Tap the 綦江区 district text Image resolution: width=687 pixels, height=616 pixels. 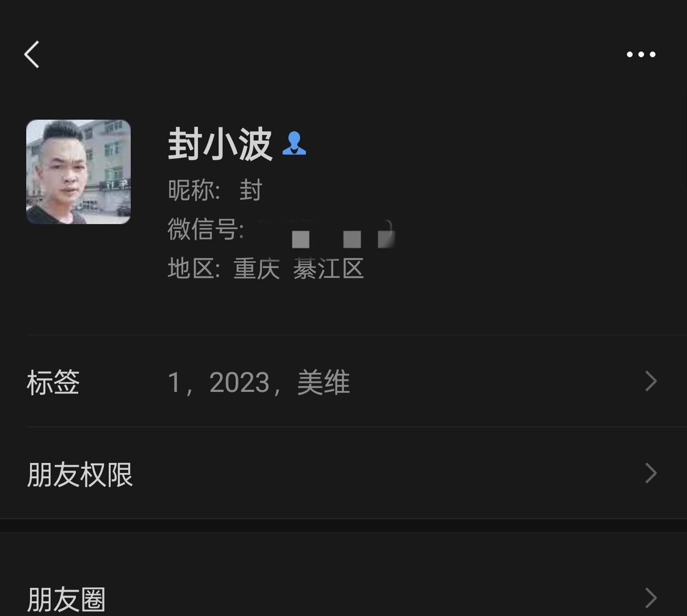328,268
